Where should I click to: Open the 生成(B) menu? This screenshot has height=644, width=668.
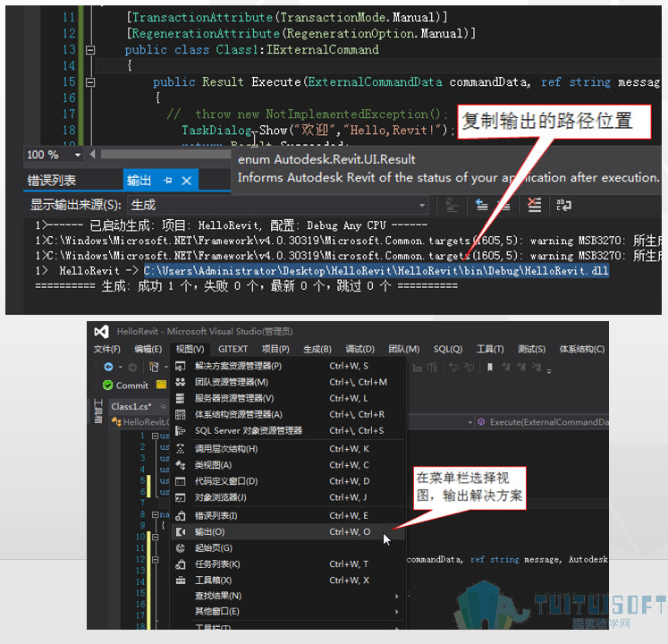317,349
